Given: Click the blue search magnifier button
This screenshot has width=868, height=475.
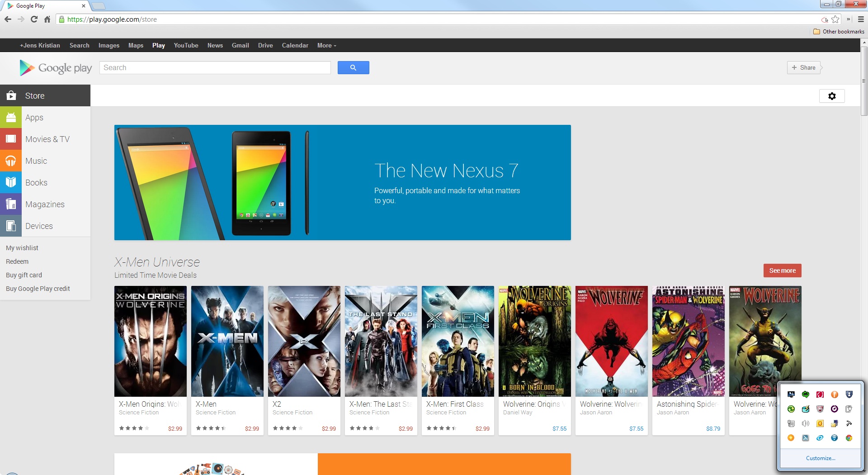Looking at the screenshot, I should tap(353, 67).
